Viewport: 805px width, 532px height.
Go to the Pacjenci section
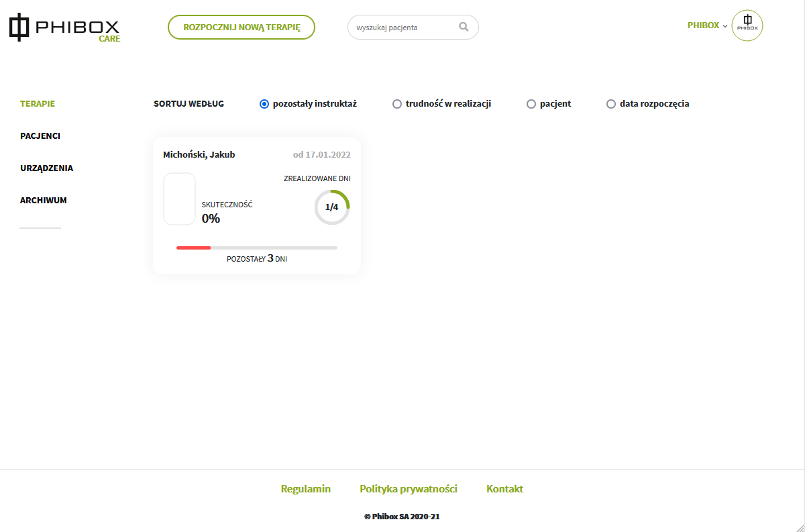coord(40,136)
